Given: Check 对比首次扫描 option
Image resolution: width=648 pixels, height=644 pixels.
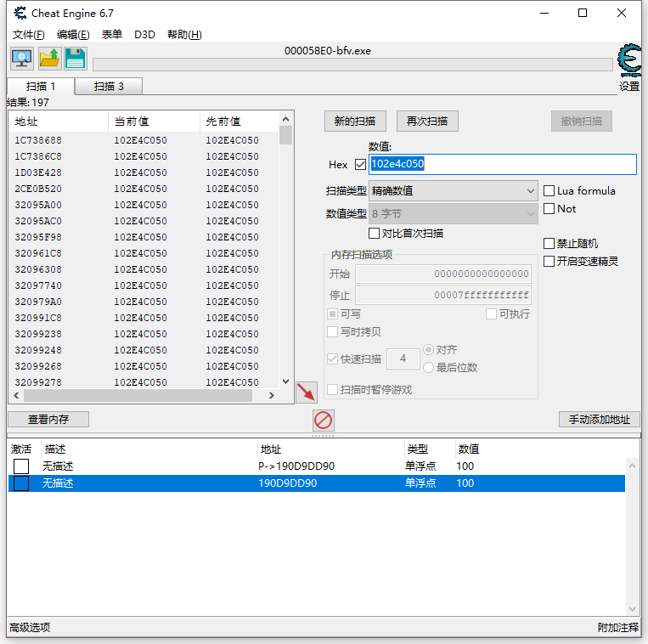Looking at the screenshot, I should [374, 233].
